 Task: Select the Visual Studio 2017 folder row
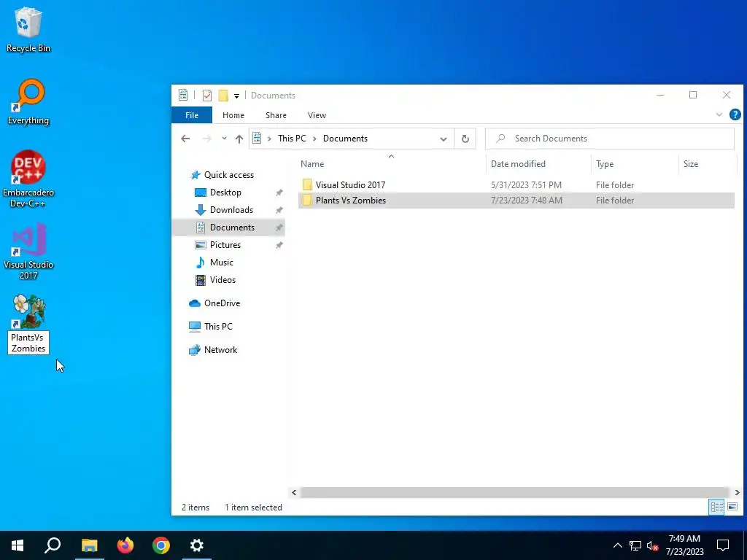coord(516,184)
